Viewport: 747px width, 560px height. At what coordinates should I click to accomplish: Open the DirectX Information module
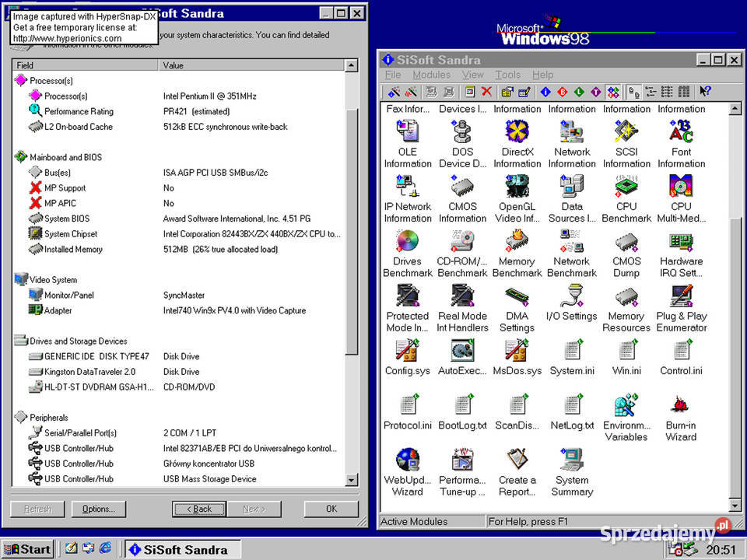tap(517, 145)
